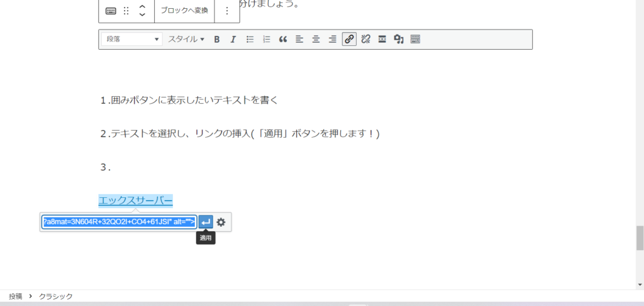Click the blue 適用 apply link button

[206, 222]
